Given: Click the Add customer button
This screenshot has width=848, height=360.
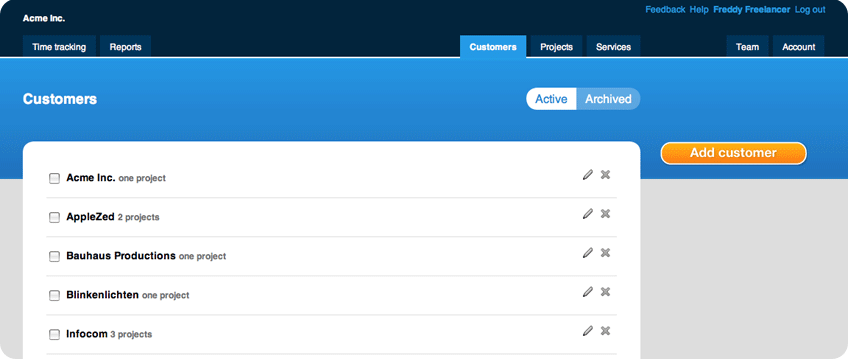Looking at the screenshot, I should point(733,153).
